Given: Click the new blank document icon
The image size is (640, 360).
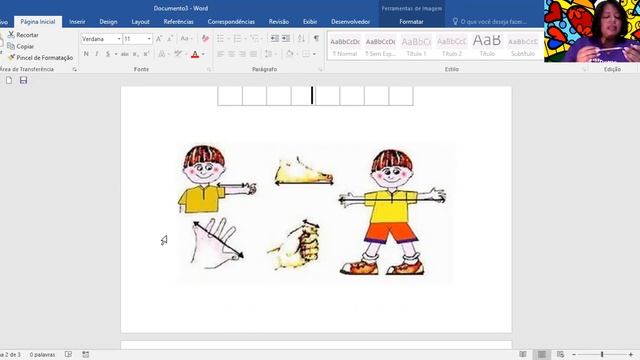Looking at the screenshot, I should coord(9,80).
